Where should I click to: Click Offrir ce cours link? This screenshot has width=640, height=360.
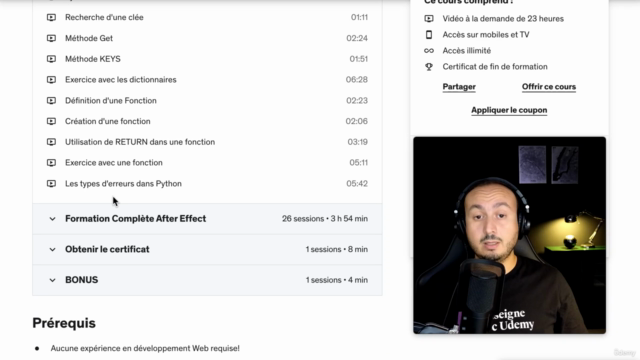pos(549,87)
